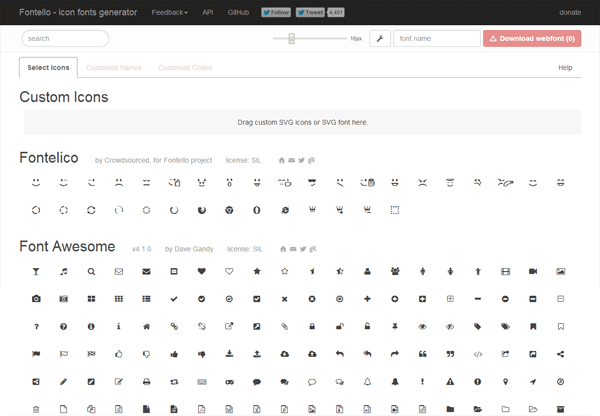This screenshot has height=416, width=600.
Task: Select the Firefox browser icon
Action: pyautogui.click(x=202, y=210)
